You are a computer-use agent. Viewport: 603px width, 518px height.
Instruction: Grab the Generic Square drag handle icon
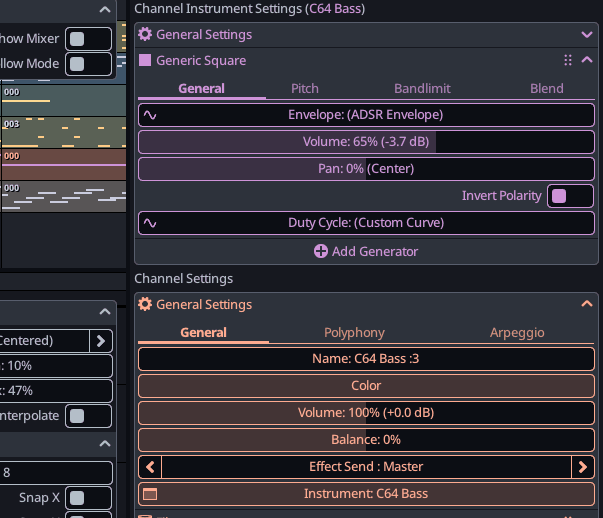(x=568, y=60)
